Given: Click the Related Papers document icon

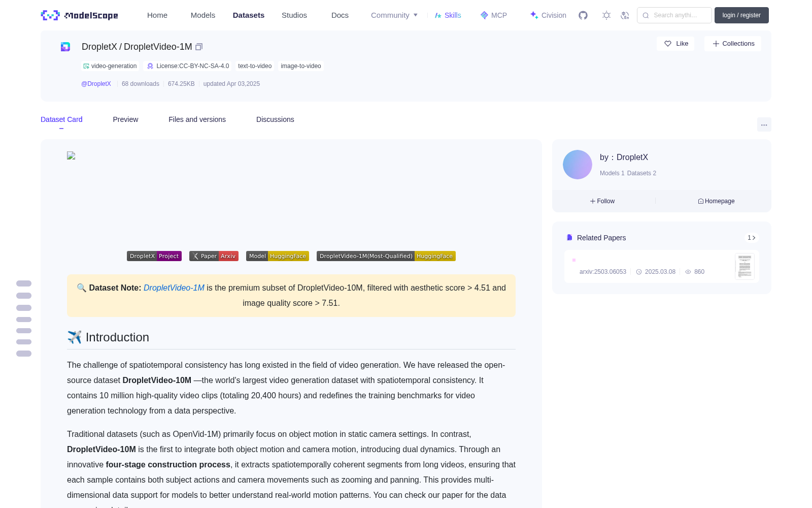Looking at the screenshot, I should [x=569, y=238].
